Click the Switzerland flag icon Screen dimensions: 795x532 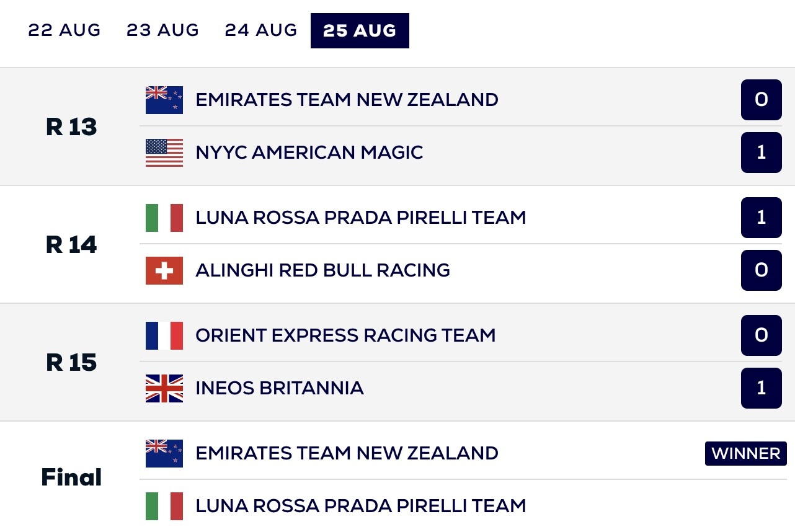(x=164, y=270)
